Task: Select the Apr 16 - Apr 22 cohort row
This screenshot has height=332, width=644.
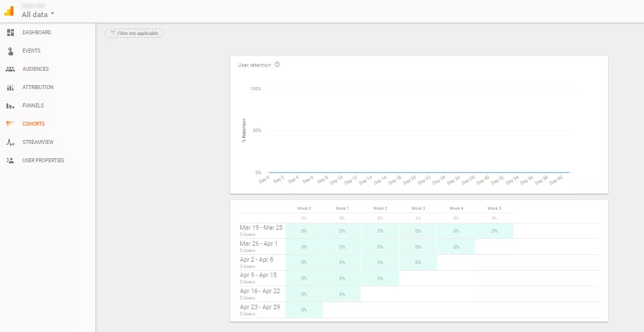Action: (x=419, y=294)
